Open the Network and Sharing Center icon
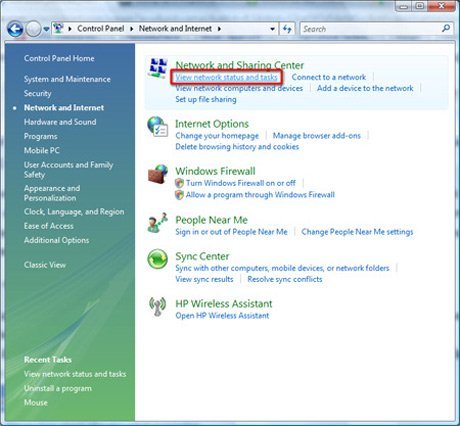Viewport: 460px width, 426px height. click(158, 68)
